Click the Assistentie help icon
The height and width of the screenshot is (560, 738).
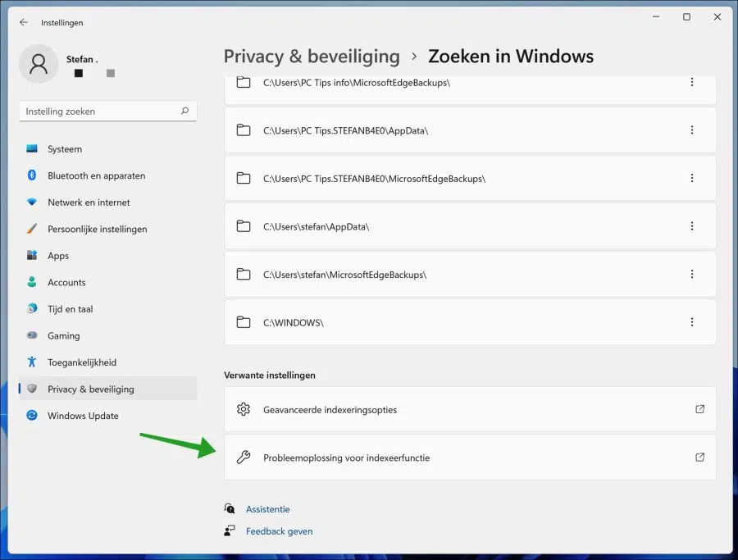[x=230, y=508]
